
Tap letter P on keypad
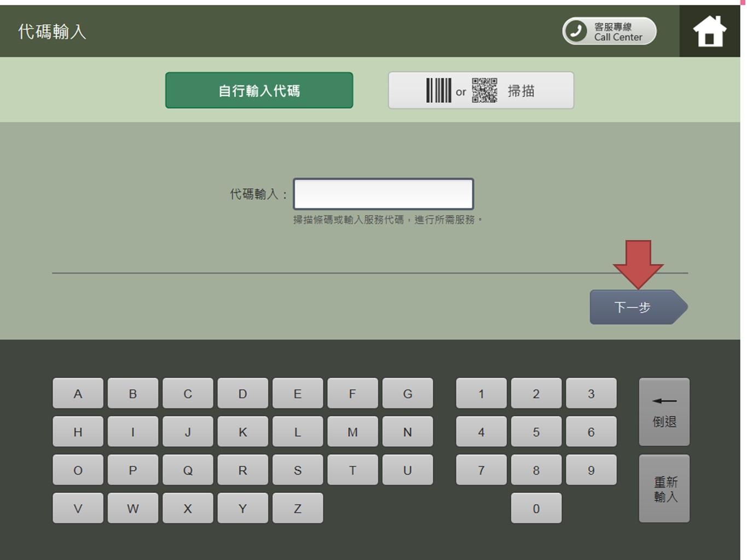coord(133,470)
